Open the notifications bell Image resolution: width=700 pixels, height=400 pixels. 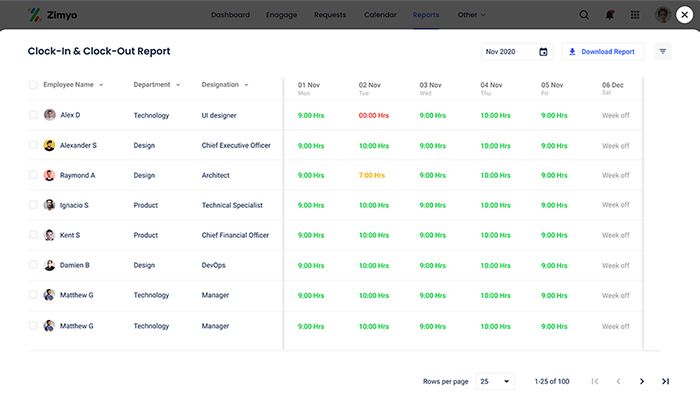[x=610, y=15]
